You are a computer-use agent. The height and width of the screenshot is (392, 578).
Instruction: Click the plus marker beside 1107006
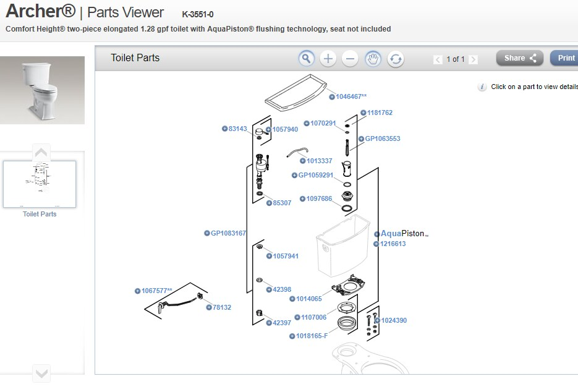point(297,317)
